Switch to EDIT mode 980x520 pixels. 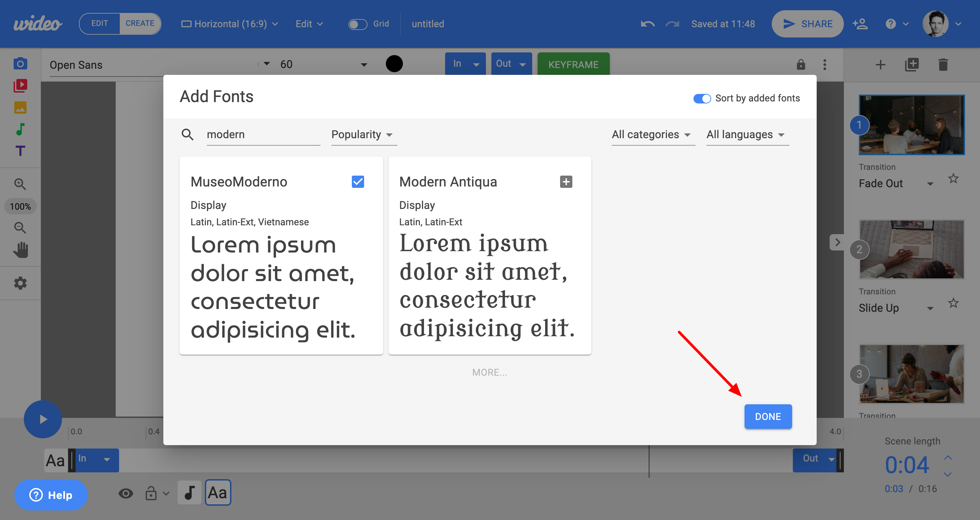click(x=100, y=23)
